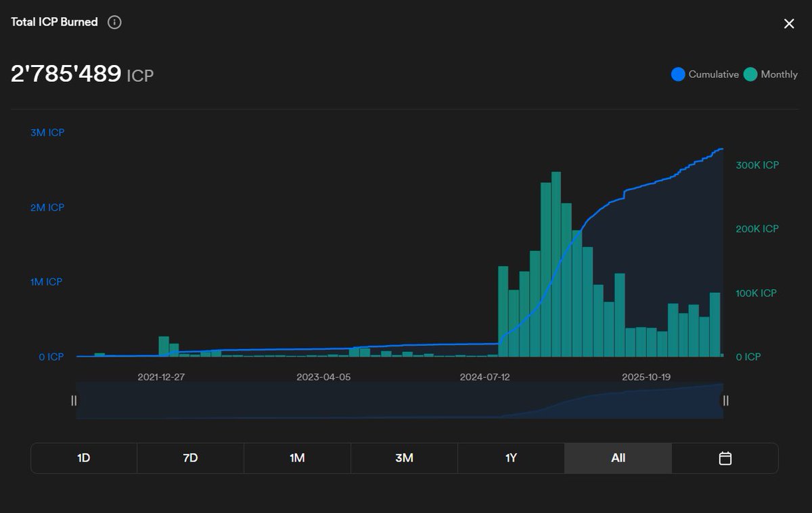Select the All time range
812x513 pixels.
(x=618, y=458)
